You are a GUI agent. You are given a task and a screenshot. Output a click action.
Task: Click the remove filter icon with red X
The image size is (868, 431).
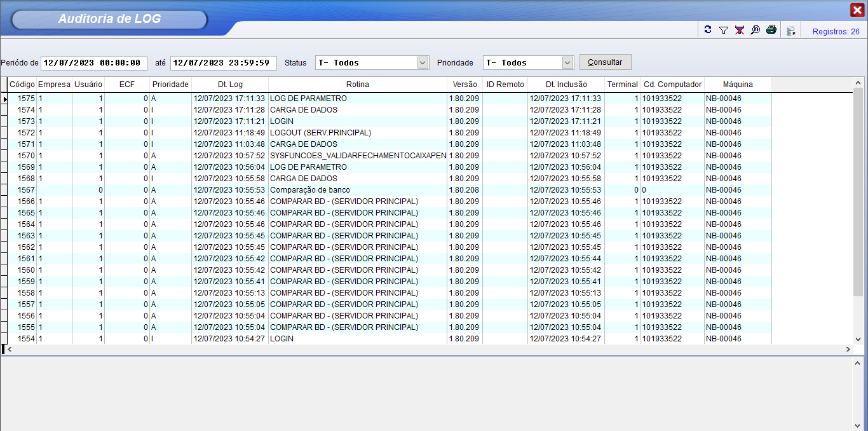739,30
